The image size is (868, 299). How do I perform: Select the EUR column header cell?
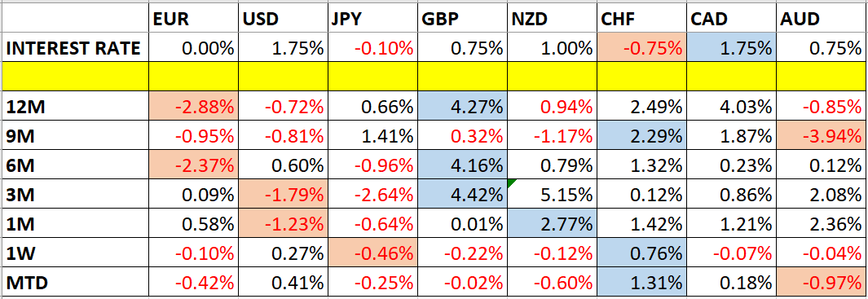click(194, 20)
